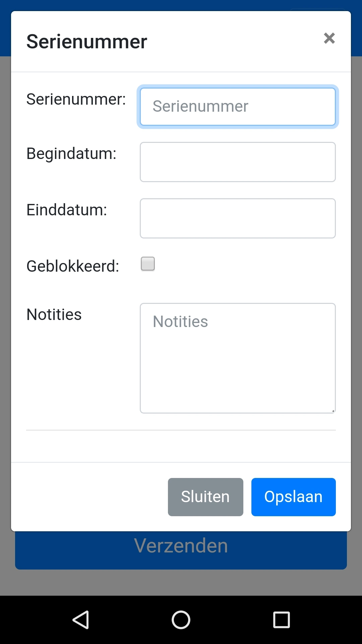Viewport: 362px width, 644px height.
Task: Save with the Opslaan button
Action: coord(293,497)
